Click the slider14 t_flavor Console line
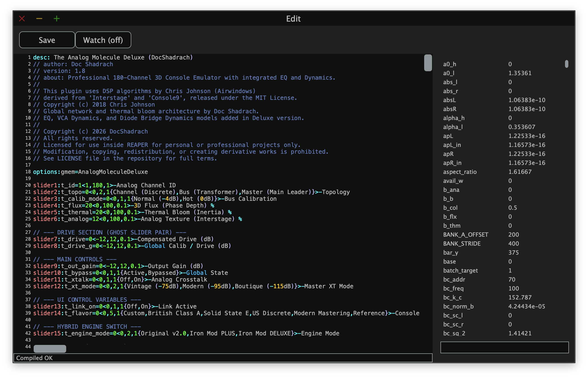The width and height of the screenshot is (588, 378). point(226,313)
